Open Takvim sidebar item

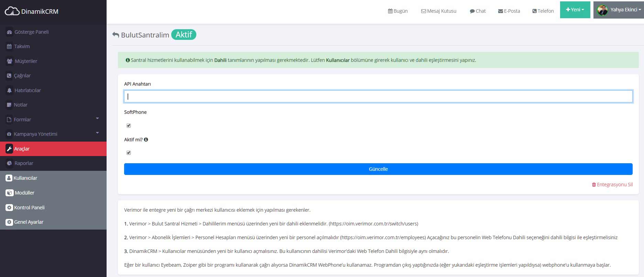point(53,46)
